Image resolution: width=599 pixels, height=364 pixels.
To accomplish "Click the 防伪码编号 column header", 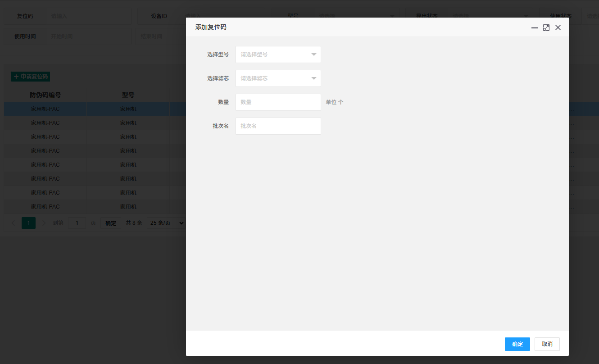I will (45, 95).
